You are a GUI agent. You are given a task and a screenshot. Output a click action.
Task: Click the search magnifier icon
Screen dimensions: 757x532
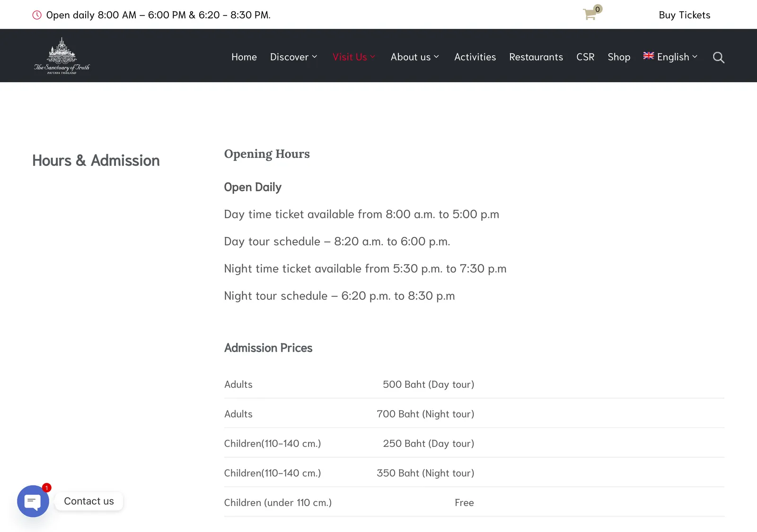[x=719, y=57]
